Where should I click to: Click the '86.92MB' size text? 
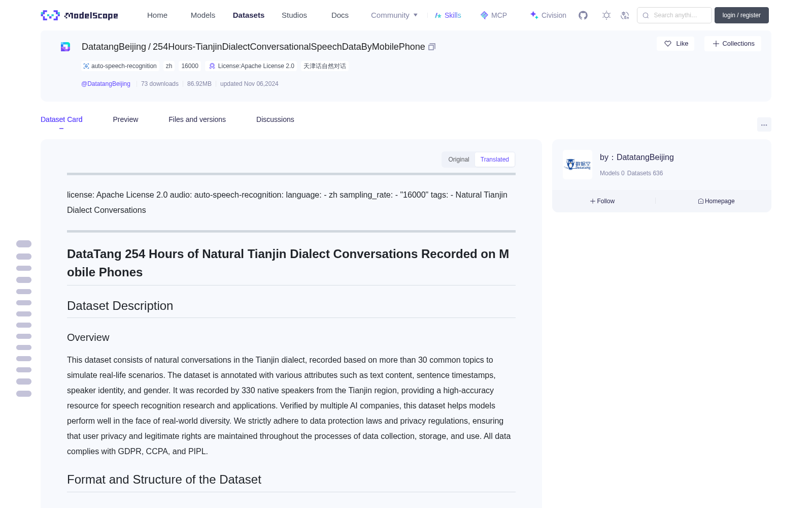pos(199,84)
